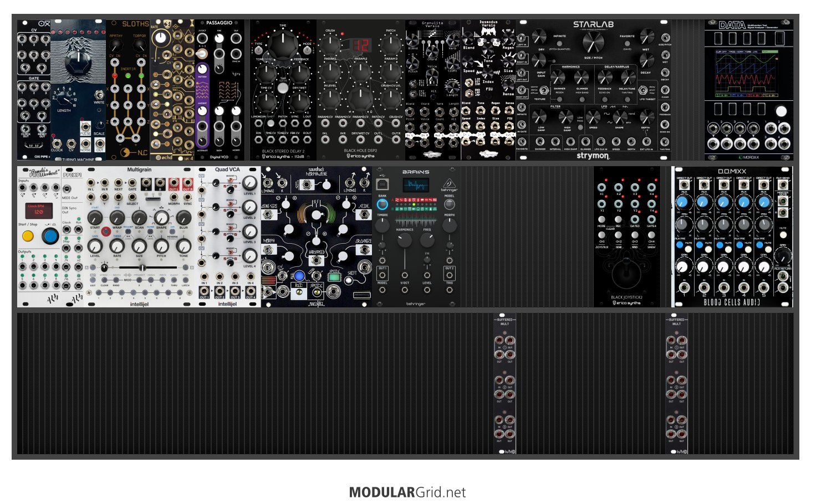Click the FEEDBACK knob on Black Stereo Delay 2

(x=300, y=73)
